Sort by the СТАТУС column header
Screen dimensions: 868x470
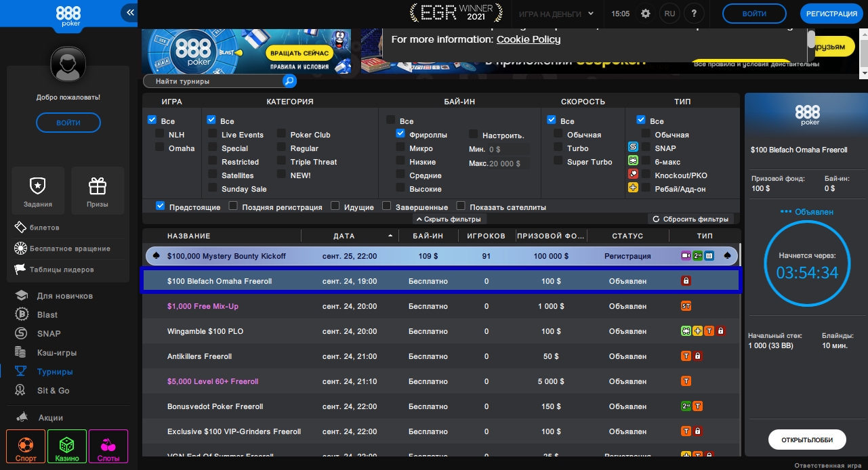pyautogui.click(x=627, y=236)
